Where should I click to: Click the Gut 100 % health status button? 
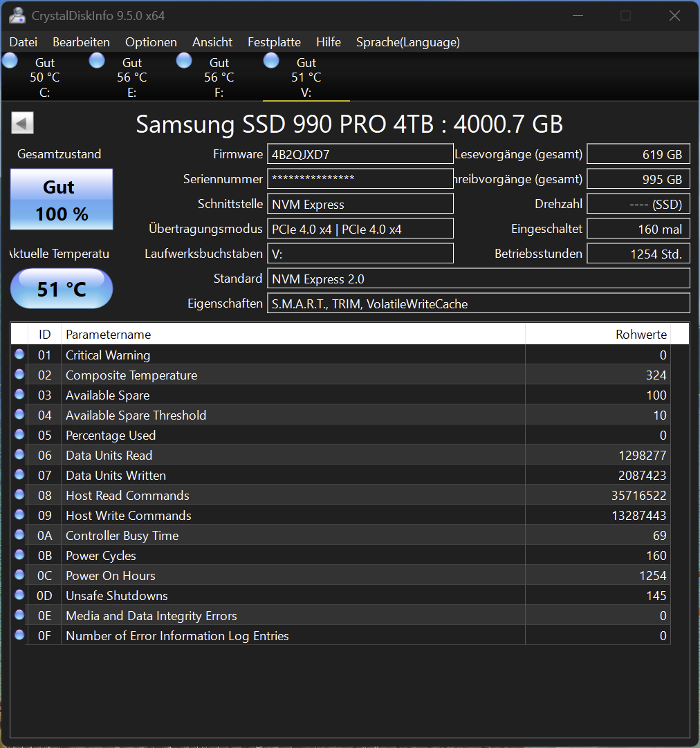tap(62, 199)
